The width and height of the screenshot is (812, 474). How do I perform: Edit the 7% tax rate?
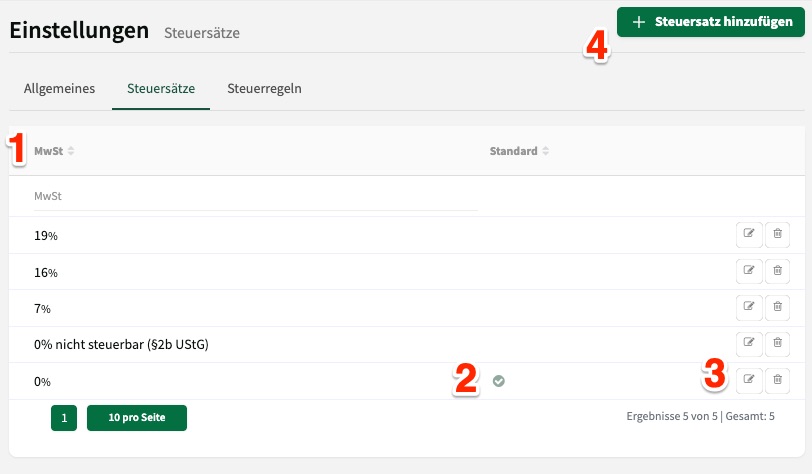coord(749,307)
